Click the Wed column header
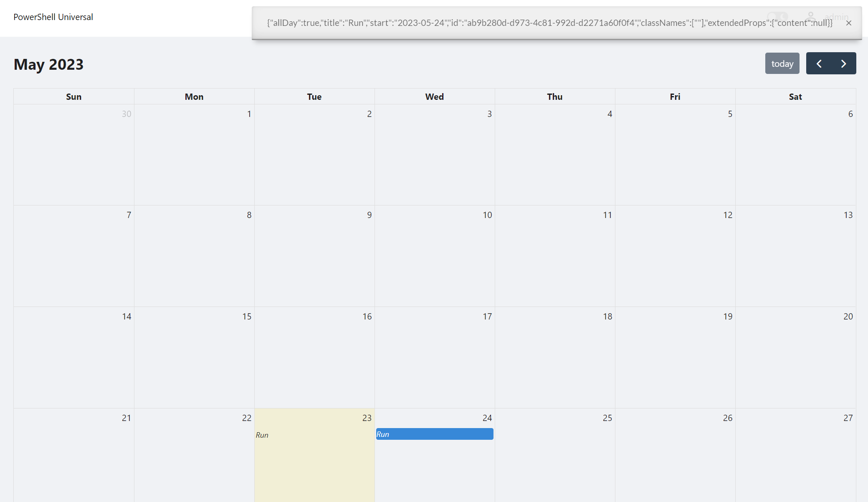Viewport: 868px width, 502px height. pos(434,96)
